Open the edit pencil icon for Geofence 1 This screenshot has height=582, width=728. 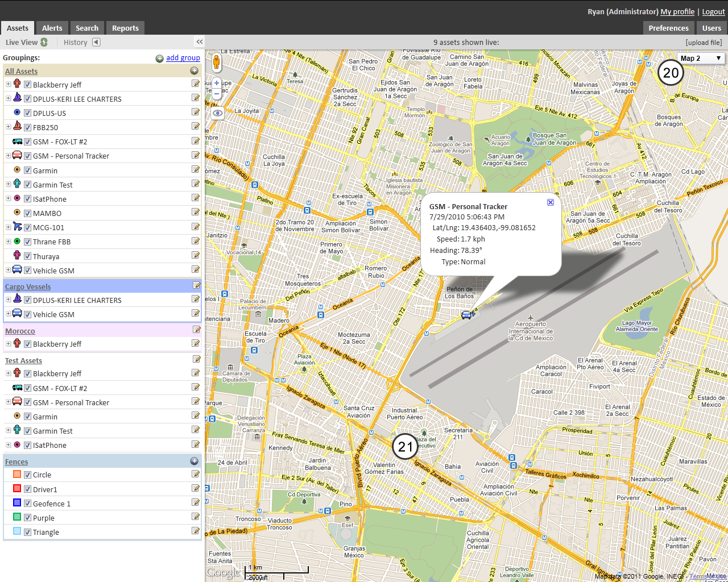pos(196,503)
